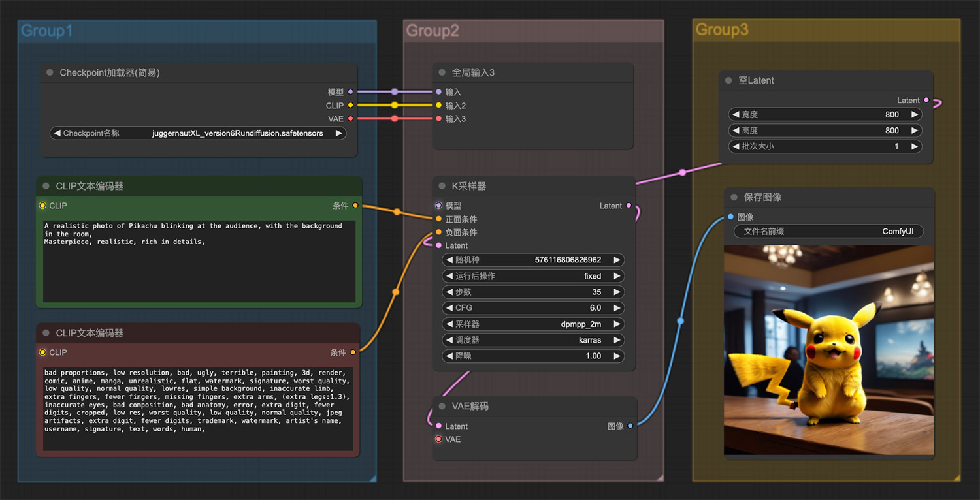Click the 降噪 denoise value slider

(x=533, y=356)
